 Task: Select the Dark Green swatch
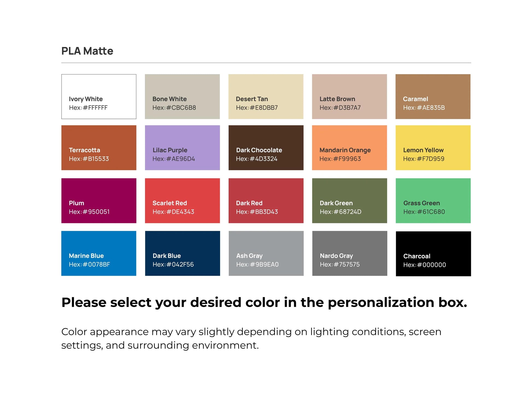349,201
